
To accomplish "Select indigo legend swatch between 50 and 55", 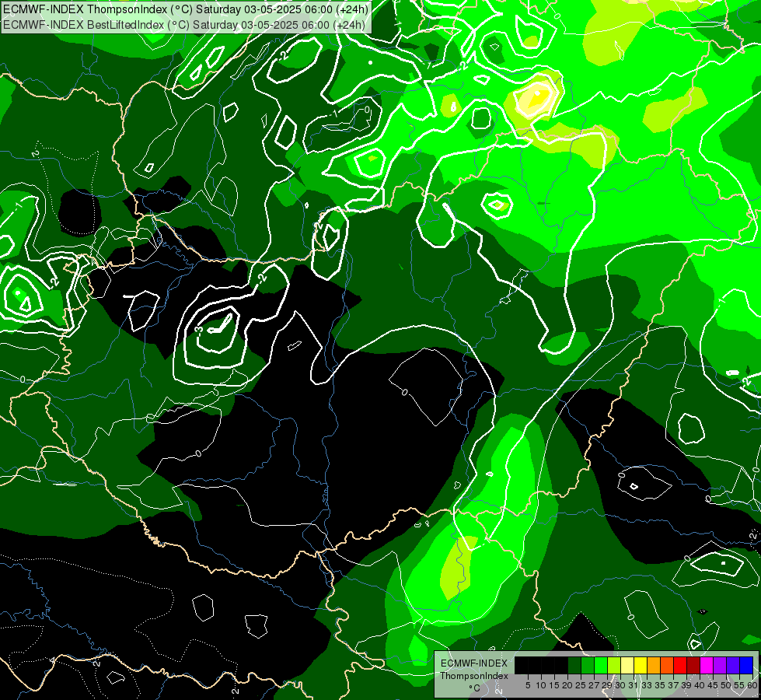I will [x=733, y=665].
